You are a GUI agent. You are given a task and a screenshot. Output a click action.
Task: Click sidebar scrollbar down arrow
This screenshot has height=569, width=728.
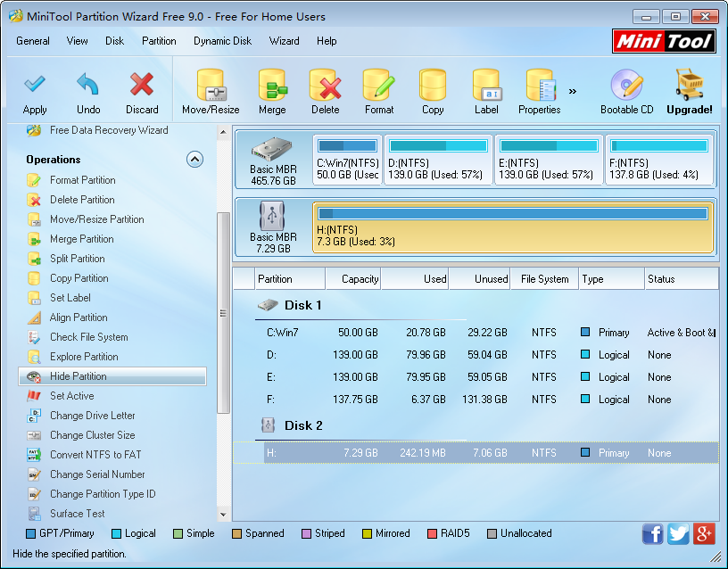tap(223, 515)
